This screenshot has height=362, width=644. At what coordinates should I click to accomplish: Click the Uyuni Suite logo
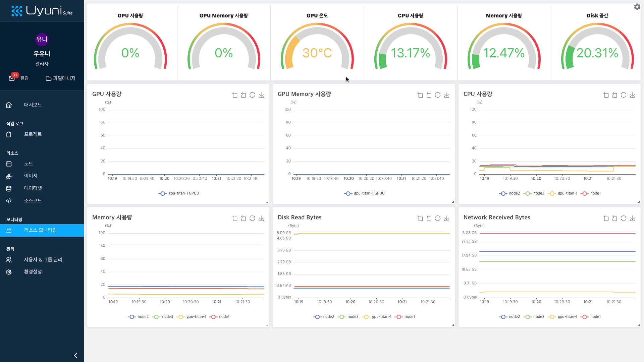pos(42,11)
